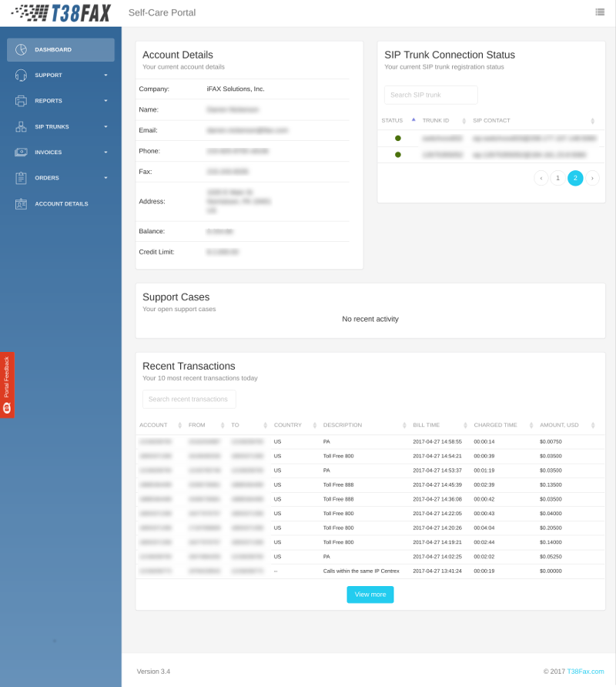Image resolution: width=616 pixels, height=687 pixels.
Task: Open the Portal Feedback side tab
Action: pyautogui.click(x=7, y=385)
